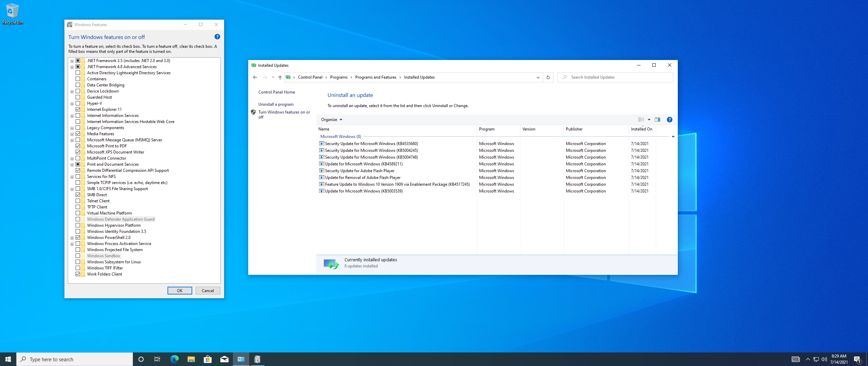Open the Organize dropdown menu
This screenshot has height=366, width=868.
click(331, 120)
